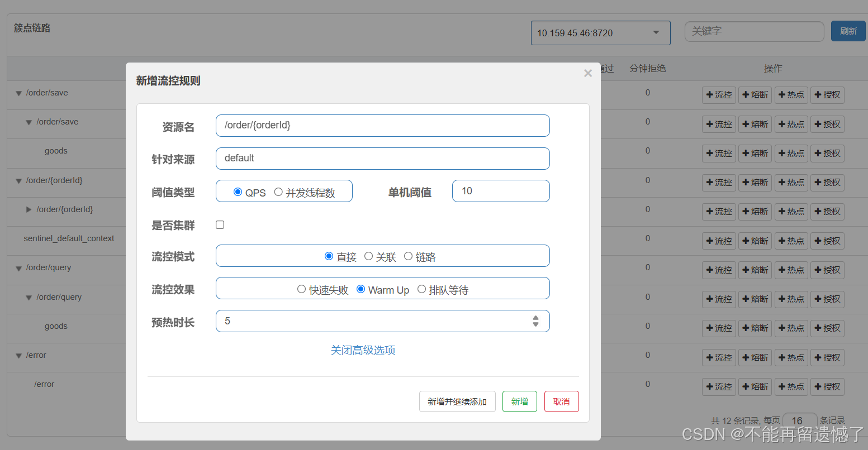
Task: Click the 单机阈值 input field
Action: tap(501, 191)
